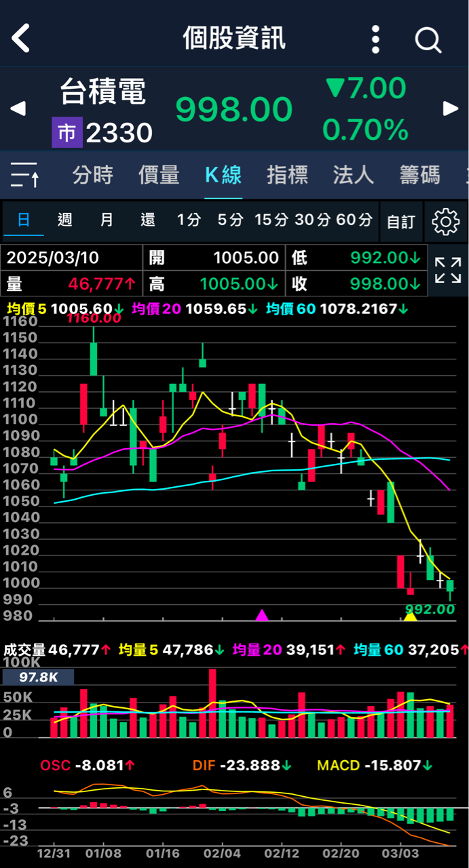This screenshot has width=469, height=868.
Task: Tap the magenta triangle marker on chart
Action: coord(262,615)
